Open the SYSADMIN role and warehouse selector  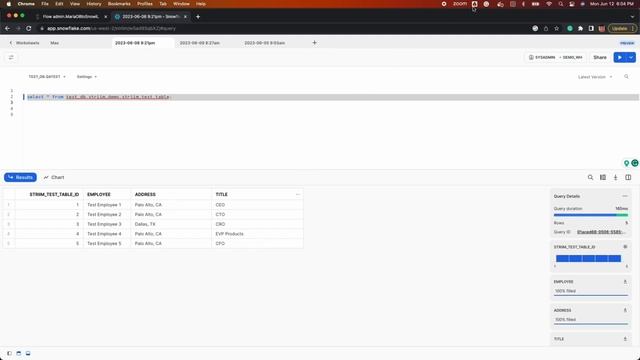click(x=555, y=58)
